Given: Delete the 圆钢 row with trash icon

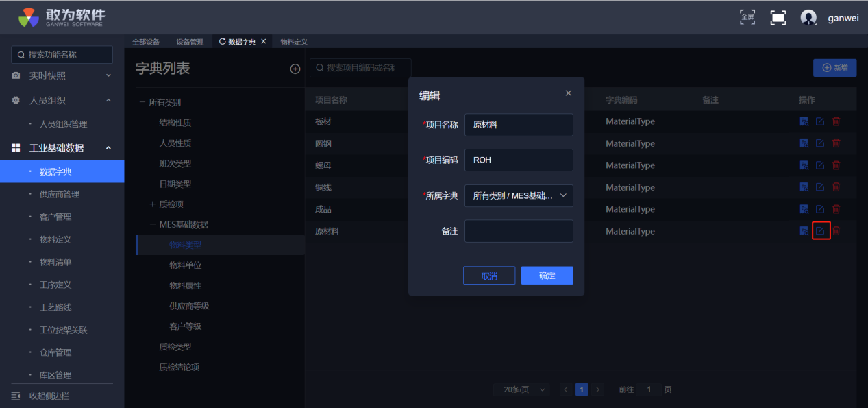Looking at the screenshot, I should tap(836, 143).
